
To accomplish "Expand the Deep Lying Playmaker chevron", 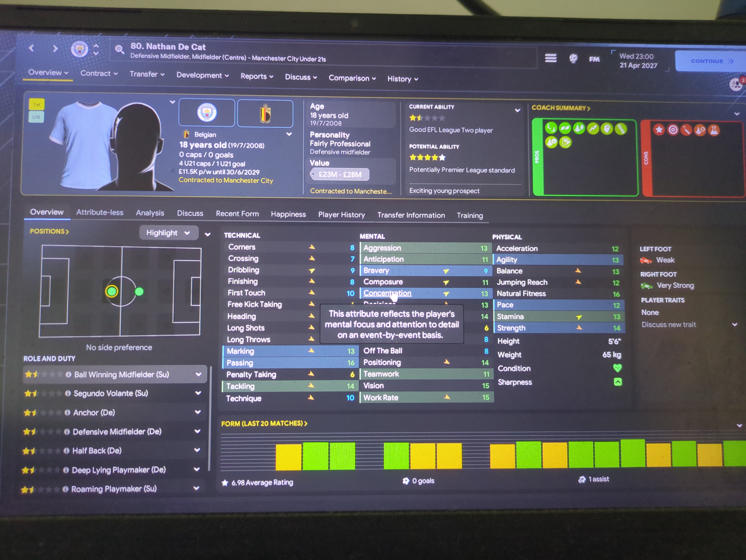I will point(197,469).
